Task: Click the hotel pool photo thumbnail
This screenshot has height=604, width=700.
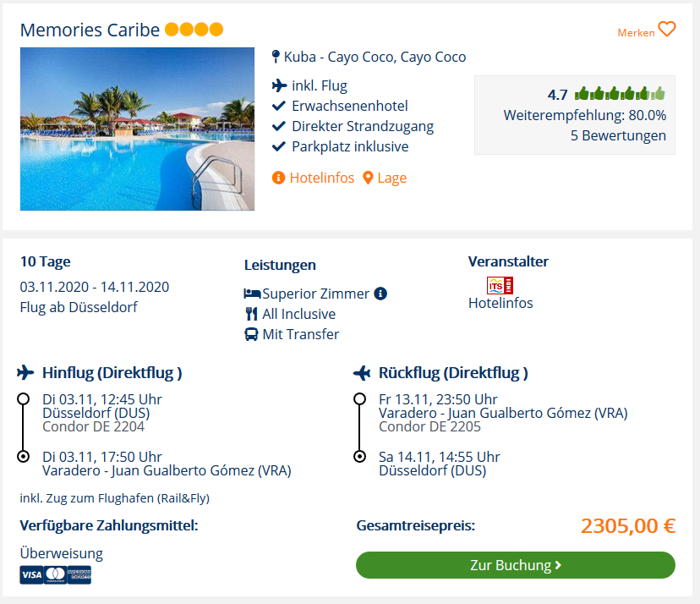Action: [x=137, y=129]
